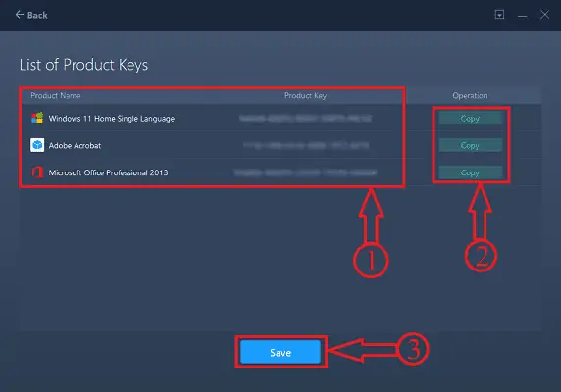
Task: Select the Windows 11 Home Single Language text
Action: pyautogui.click(x=112, y=119)
